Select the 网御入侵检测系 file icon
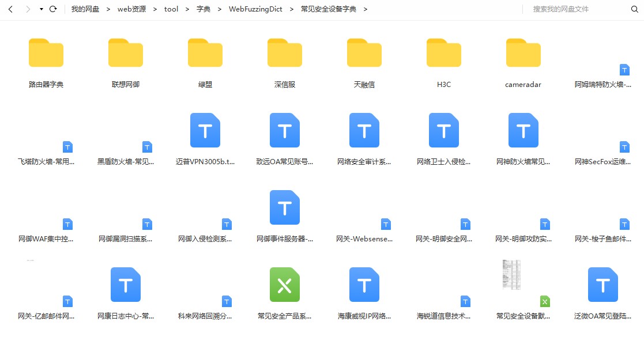The width and height of the screenshot is (644, 337). click(227, 224)
